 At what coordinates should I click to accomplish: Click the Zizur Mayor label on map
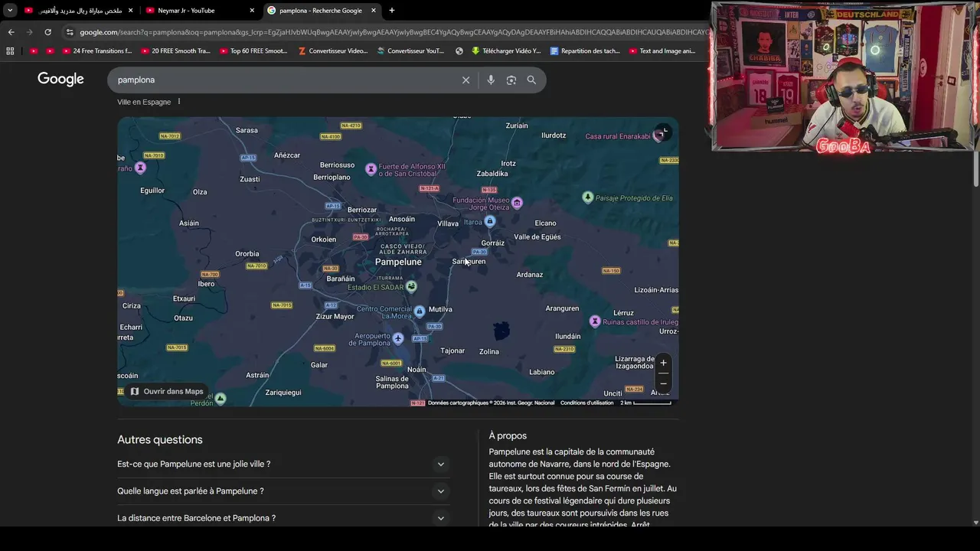tap(335, 316)
